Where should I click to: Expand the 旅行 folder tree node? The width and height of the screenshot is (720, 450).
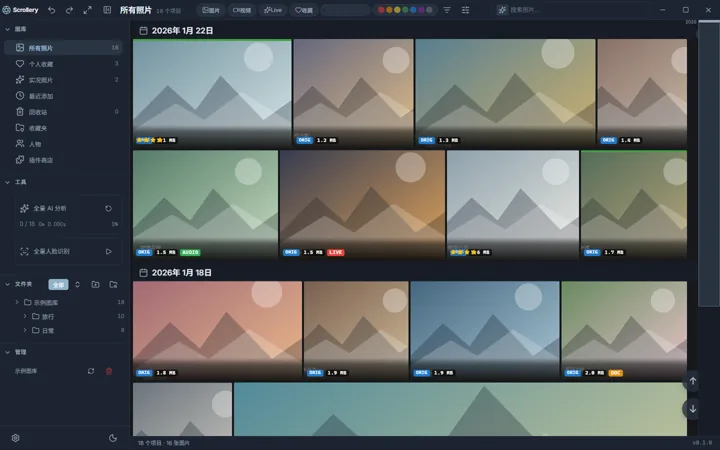point(25,316)
